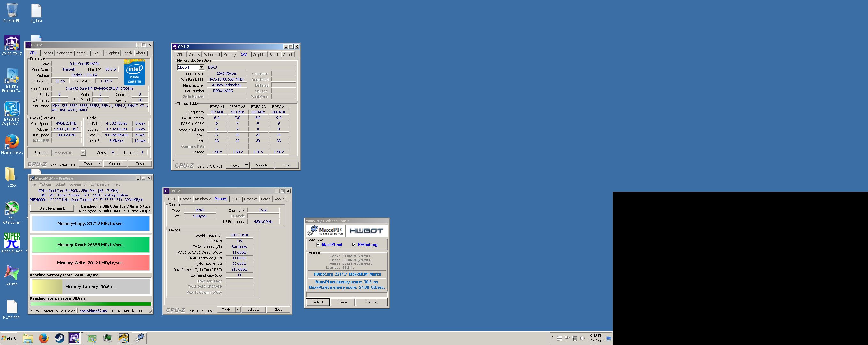Select the pi_rec.dat2 file on the desktop

coord(12,309)
